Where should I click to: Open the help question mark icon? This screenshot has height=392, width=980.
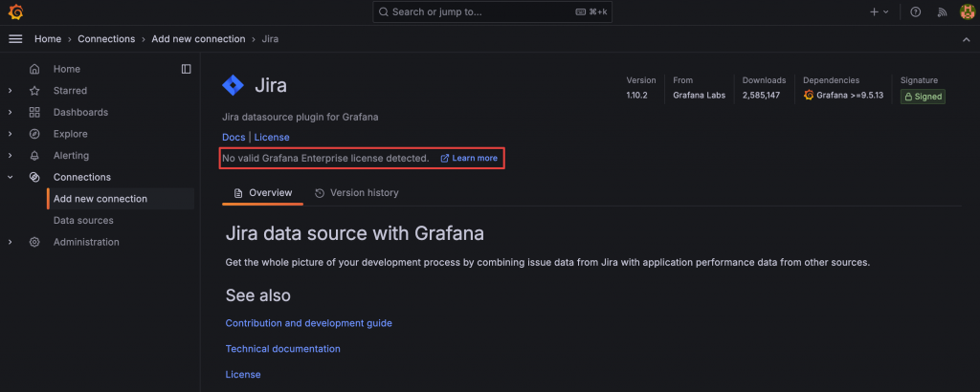(x=916, y=11)
